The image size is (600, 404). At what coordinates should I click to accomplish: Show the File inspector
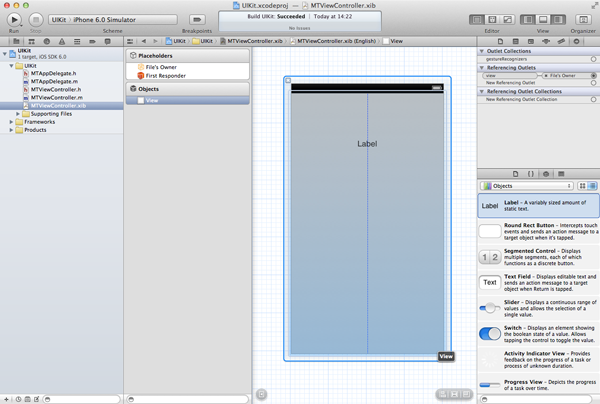(x=501, y=41)
